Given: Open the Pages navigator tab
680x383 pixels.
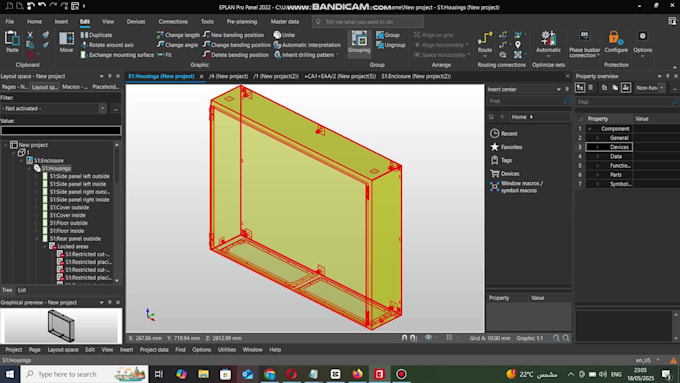Looking at the screenshot, I should point(14,87).
